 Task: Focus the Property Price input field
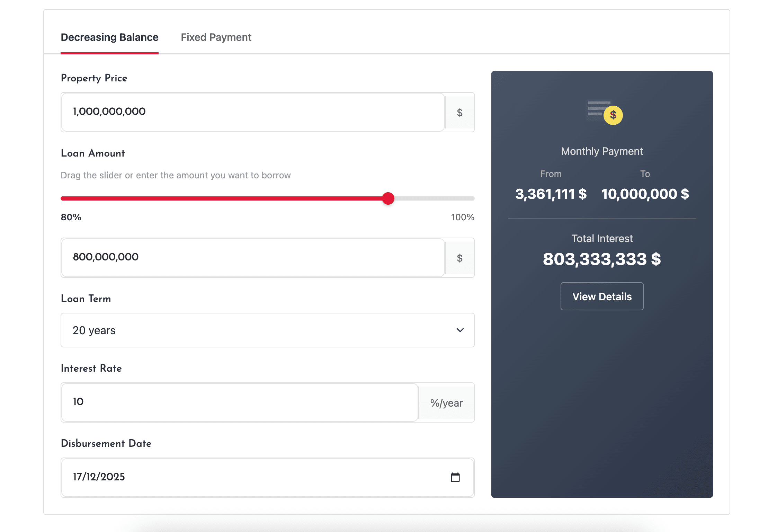(x=253, y=112)
